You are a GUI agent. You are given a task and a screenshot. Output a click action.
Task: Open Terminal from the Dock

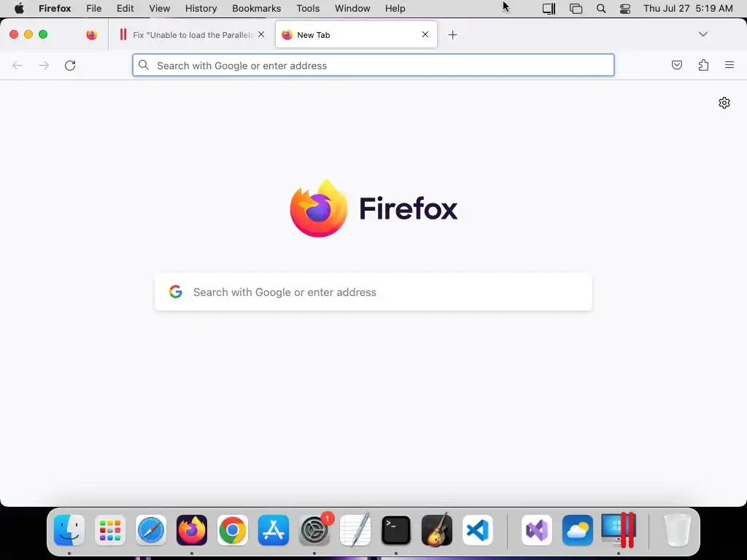click(396, 530)
